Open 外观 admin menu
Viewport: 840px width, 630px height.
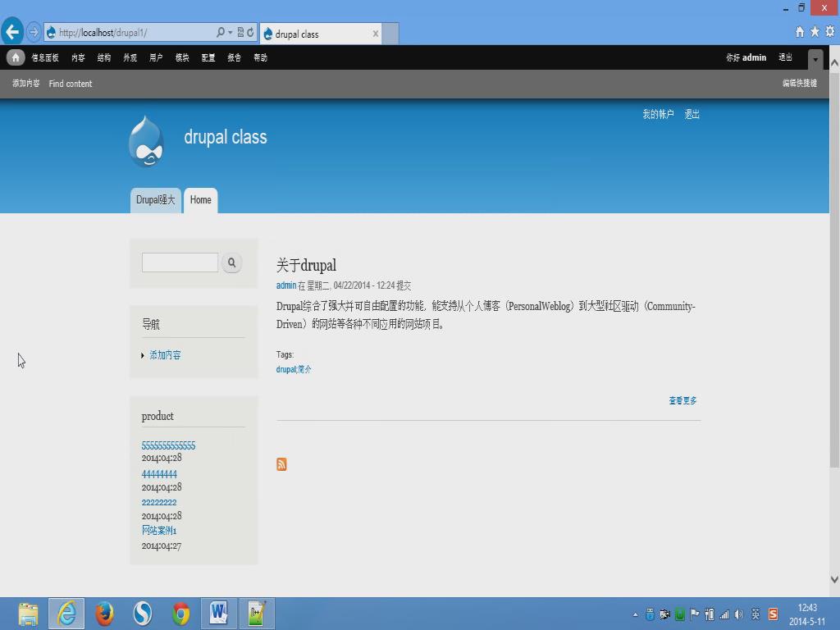130,58
